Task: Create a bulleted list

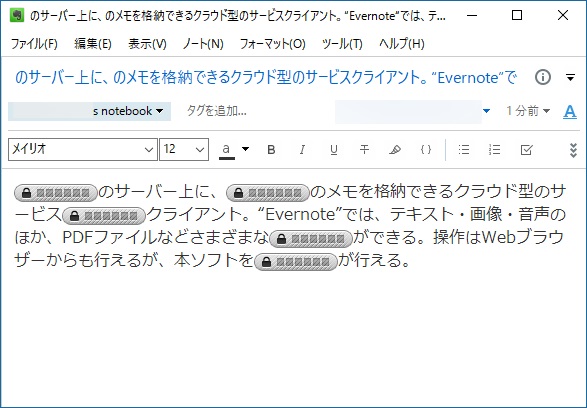Action: [464, 150]
